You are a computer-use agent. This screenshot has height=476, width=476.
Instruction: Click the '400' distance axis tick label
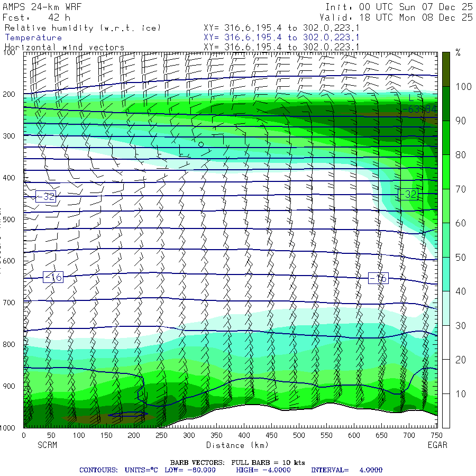click(244, 435)
